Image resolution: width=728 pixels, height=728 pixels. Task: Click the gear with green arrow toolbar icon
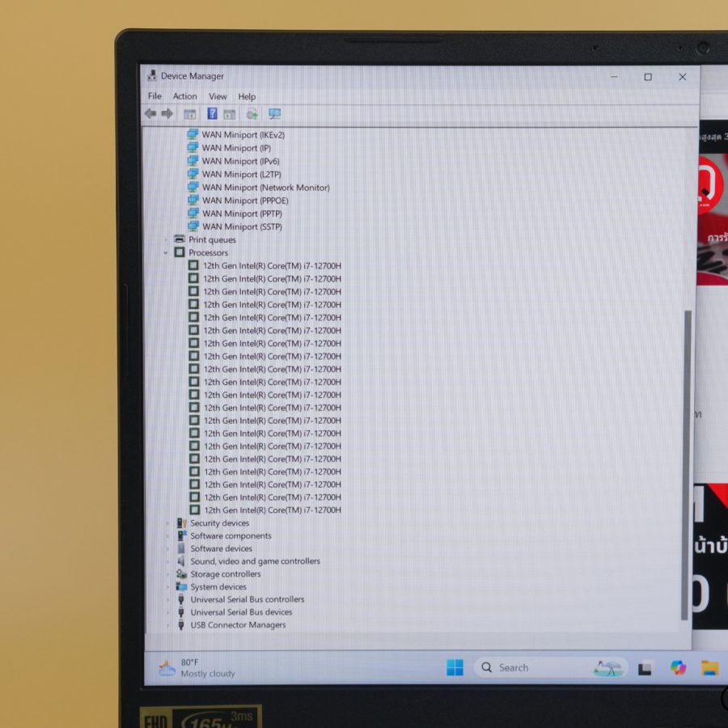pos(252,114)
